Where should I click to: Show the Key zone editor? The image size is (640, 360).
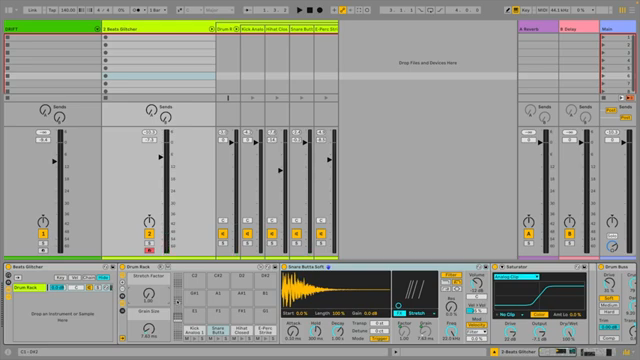click(60, 278)
